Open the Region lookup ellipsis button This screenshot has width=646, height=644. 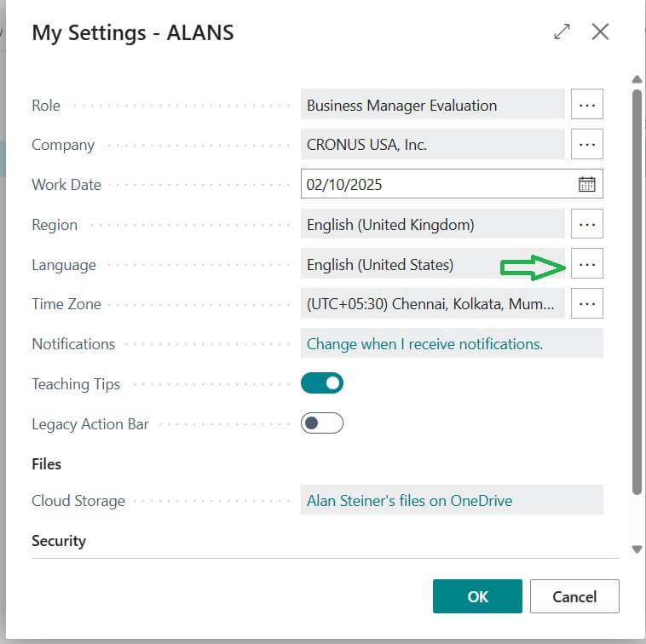tap(586, 225)
